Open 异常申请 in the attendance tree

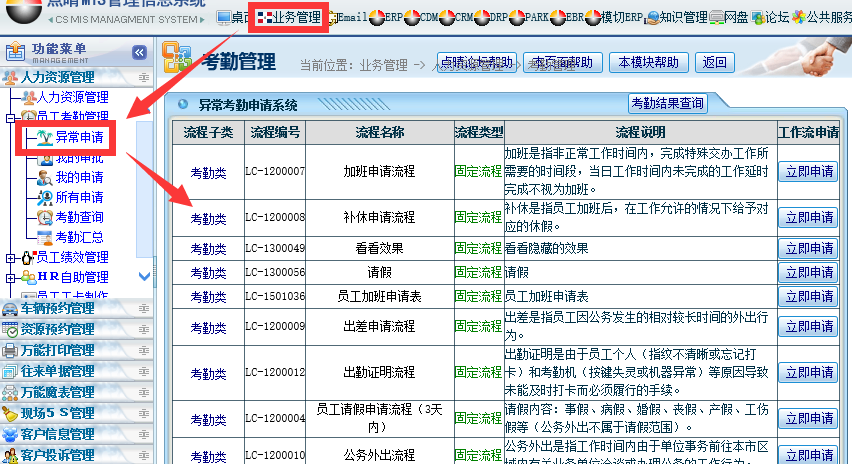tap(78, 137)
